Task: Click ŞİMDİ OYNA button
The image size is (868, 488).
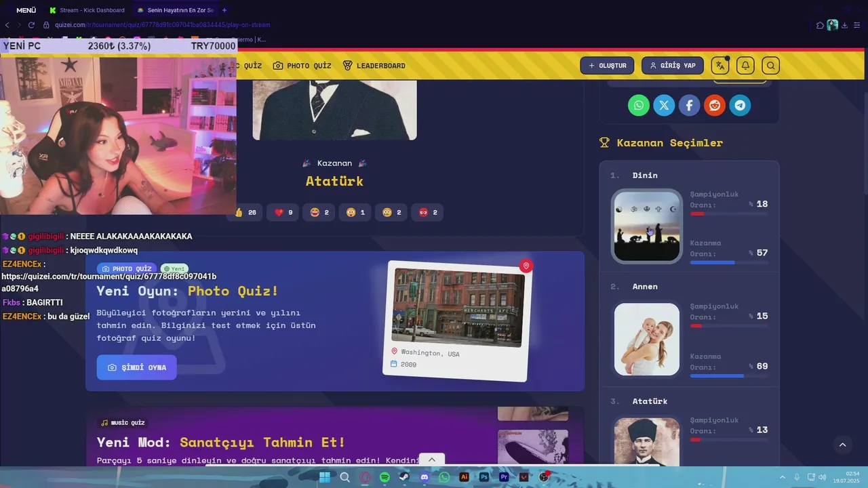Action: coord(136,367)
